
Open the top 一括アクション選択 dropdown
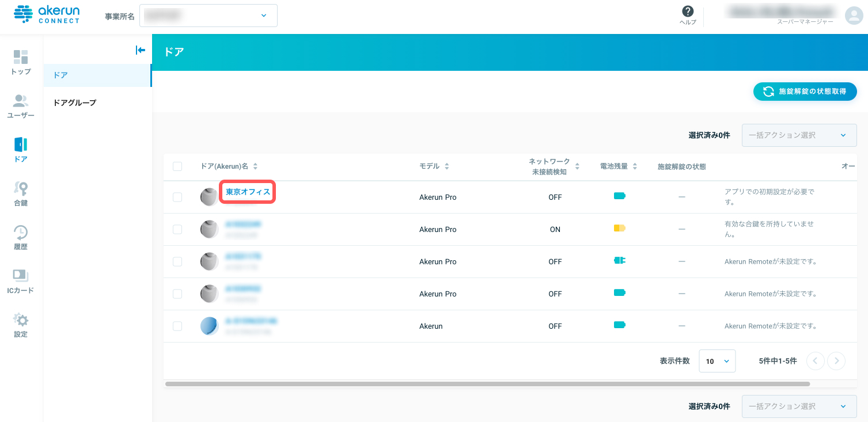799,135
